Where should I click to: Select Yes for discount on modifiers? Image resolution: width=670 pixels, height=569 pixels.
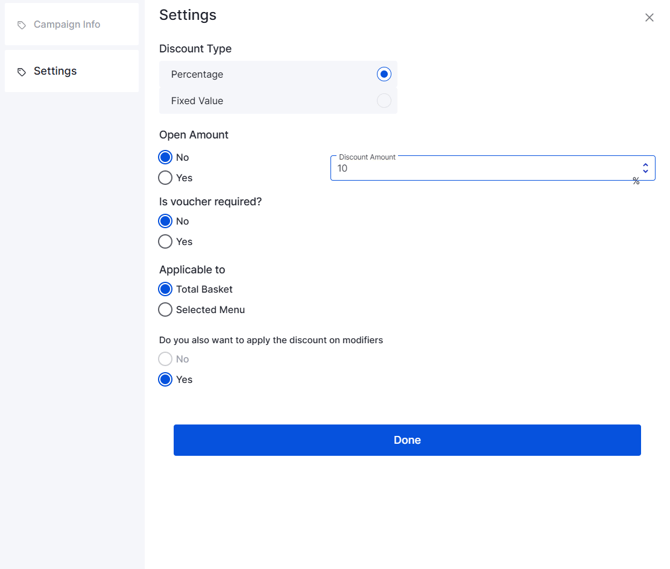coord(166,380)
